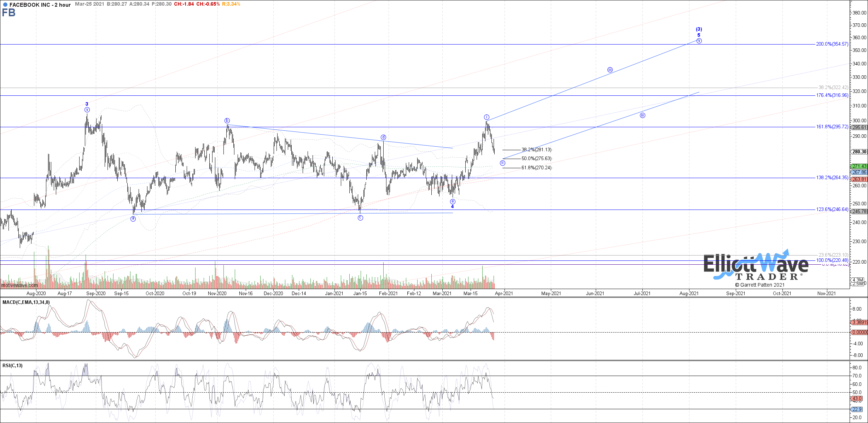Click the Apr-2021 date axis label
Image resolution: width=868 pixels, height=423 pixels.
(x=504, y=293)
